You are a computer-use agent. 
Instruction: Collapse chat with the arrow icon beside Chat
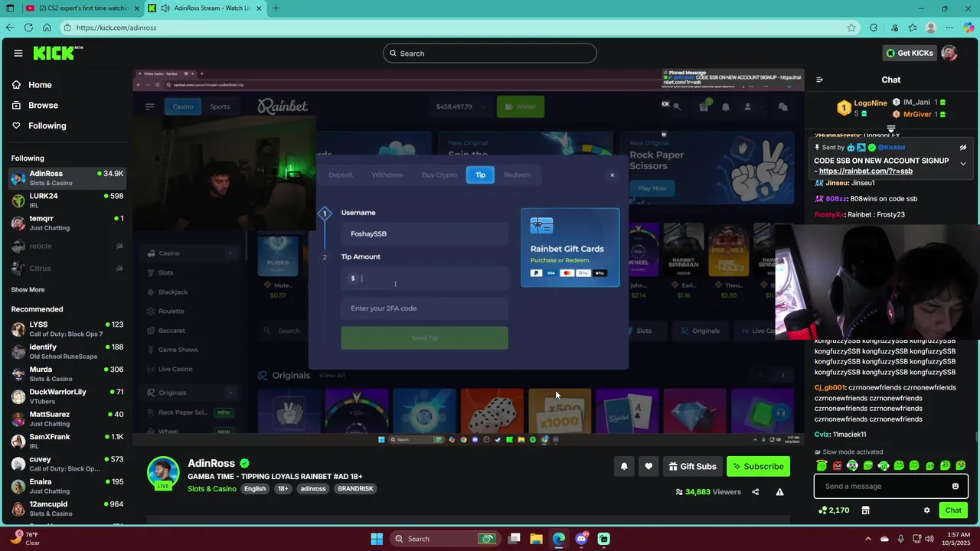[819, 80]
